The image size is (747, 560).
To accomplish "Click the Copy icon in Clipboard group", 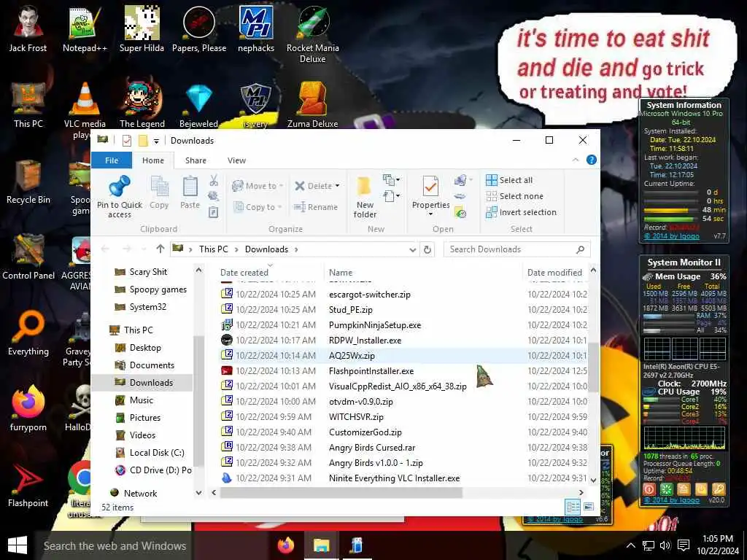I will [159, 187].
